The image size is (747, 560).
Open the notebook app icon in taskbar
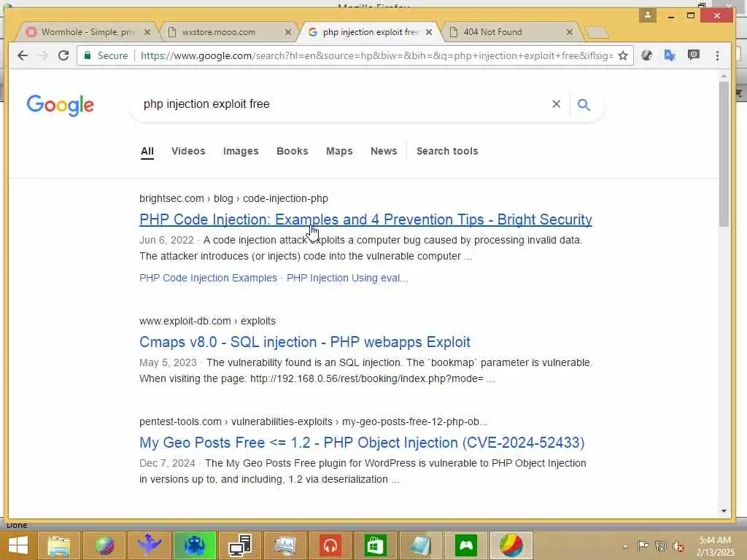(420, 545)
